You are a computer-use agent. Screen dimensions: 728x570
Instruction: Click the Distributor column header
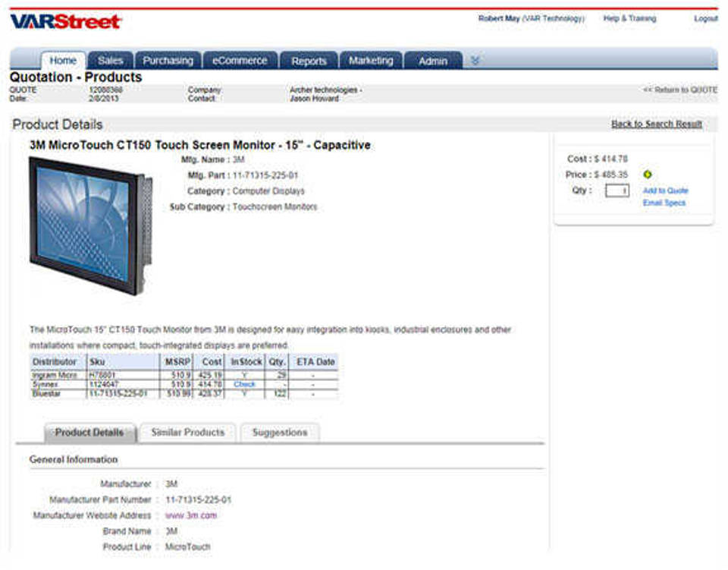point(58,362)
